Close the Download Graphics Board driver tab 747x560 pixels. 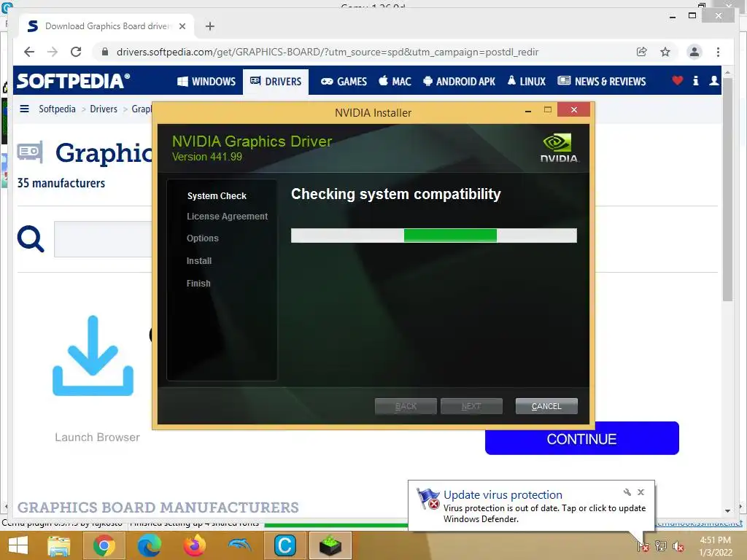(x=182, y=26)
